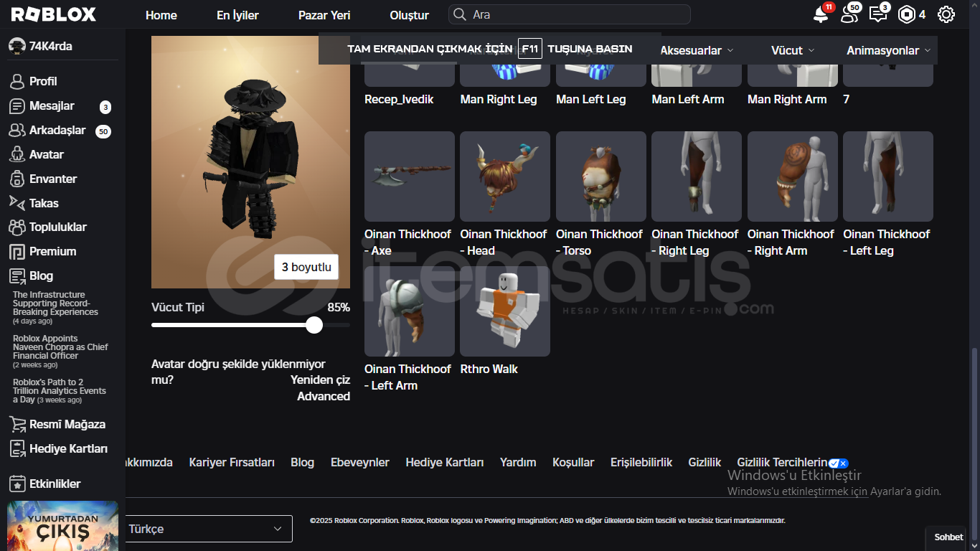This screenshot has width=980, height=551.
Task: Switch avatar preview with 3 boyutlu button
Action: (306, 267)
